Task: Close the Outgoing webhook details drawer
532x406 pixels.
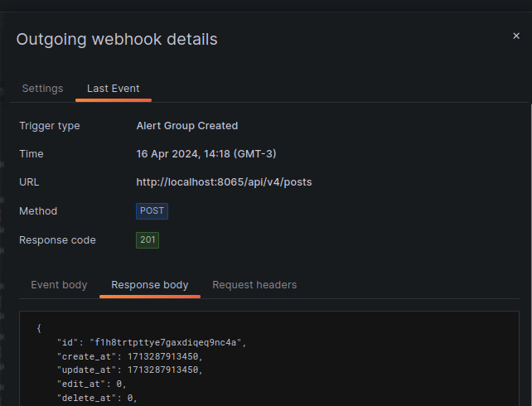Action: coord(516,36)
